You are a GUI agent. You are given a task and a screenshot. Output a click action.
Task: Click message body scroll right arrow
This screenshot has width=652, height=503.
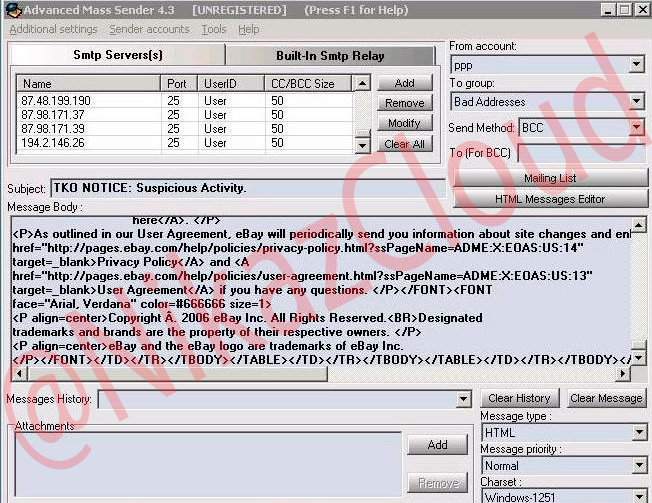623,374
